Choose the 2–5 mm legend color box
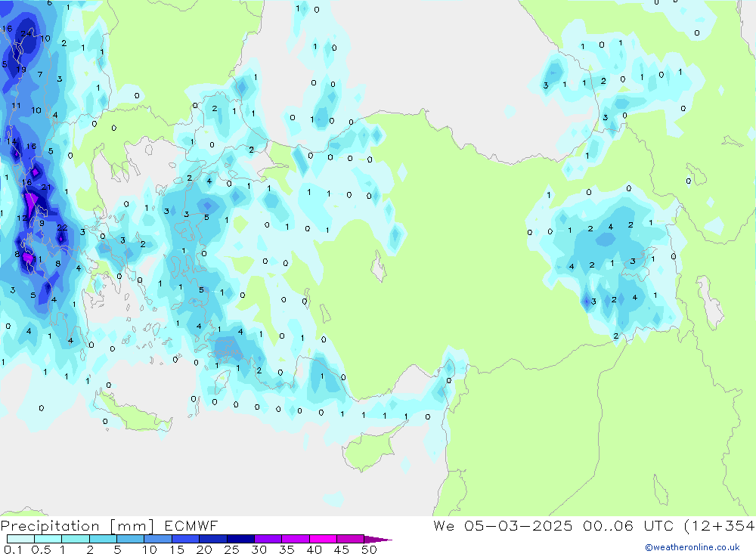This screenshot has height=554, width=756. coord(103,539)
